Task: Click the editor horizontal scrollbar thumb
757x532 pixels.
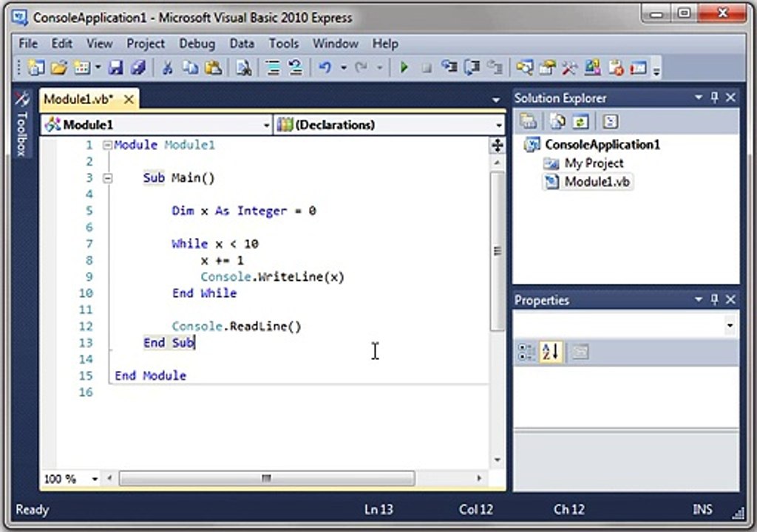Action: (x=267, y=478)
